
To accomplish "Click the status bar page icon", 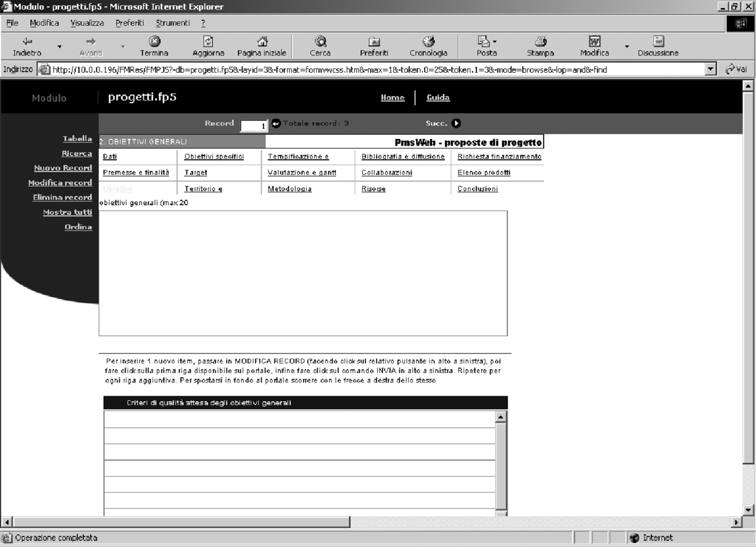I will click(6, 537).
